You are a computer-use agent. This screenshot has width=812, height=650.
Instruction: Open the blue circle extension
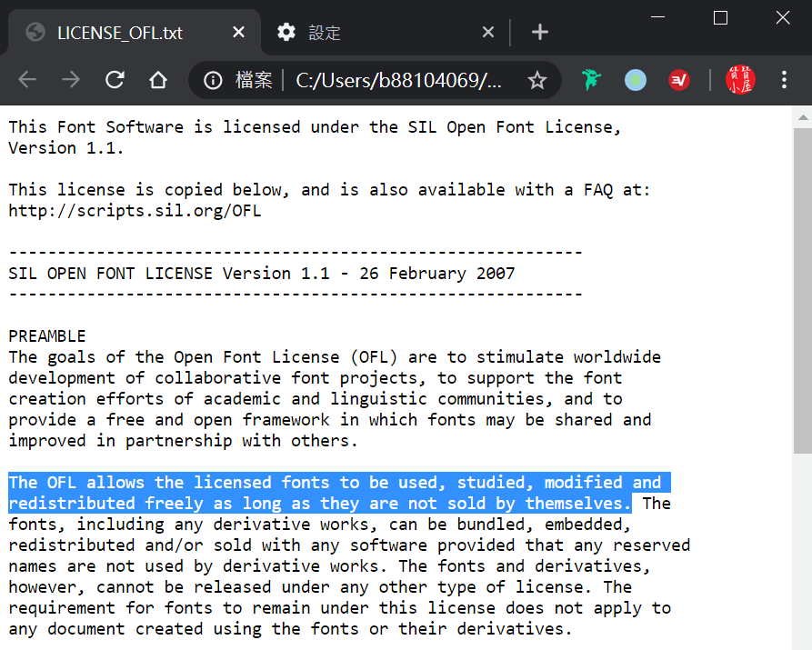[x=635, y=80]
